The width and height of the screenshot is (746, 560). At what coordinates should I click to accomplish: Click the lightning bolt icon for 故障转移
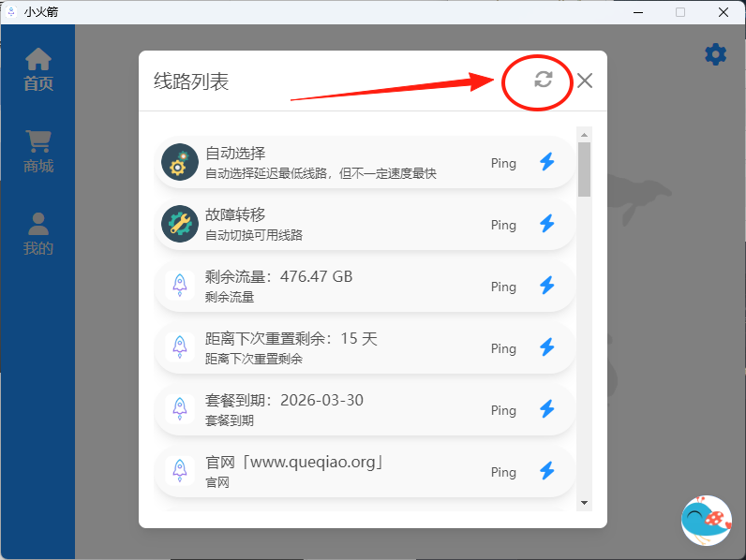tap(547, 224)
